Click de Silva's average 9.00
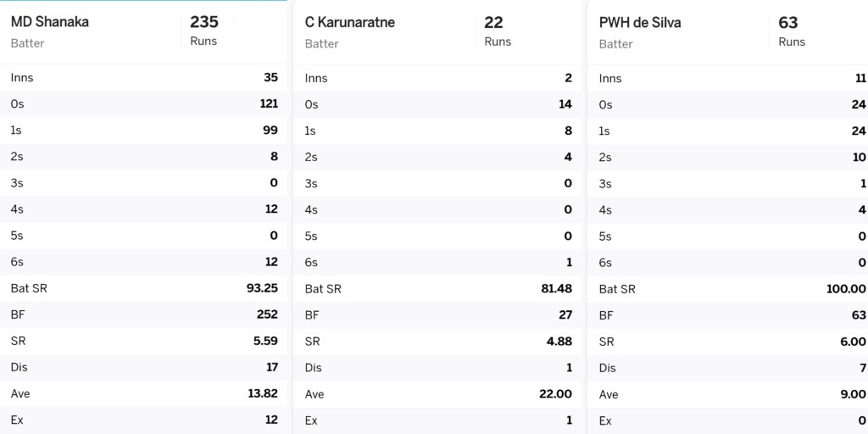The height and width of the screenshot is (434, 868). click(853, 394)
